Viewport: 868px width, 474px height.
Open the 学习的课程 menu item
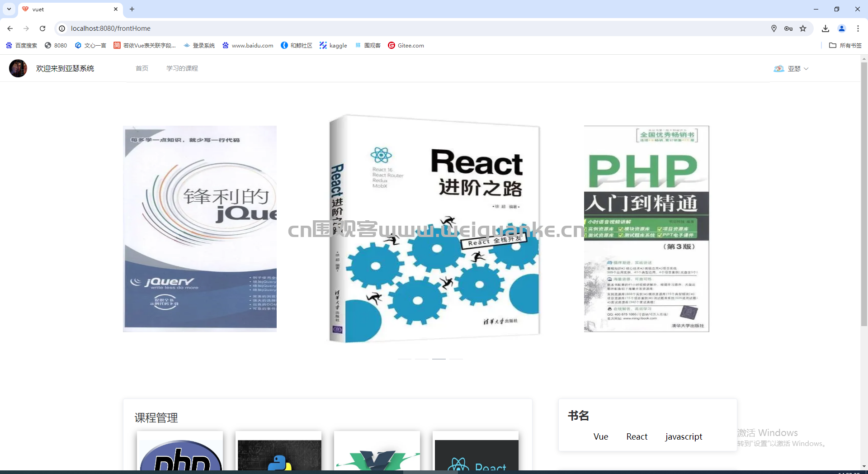point(182,68)
